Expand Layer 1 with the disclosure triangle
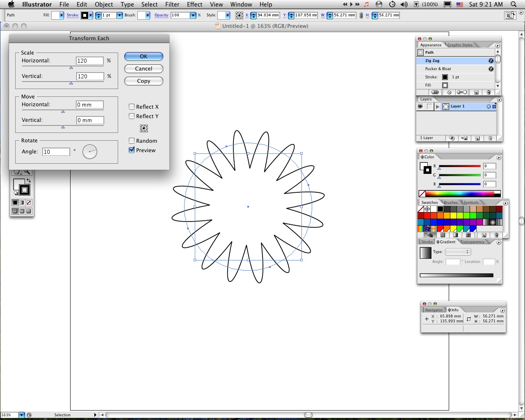The width and height of the screenshot is (525, 420). tap(438, 107)
